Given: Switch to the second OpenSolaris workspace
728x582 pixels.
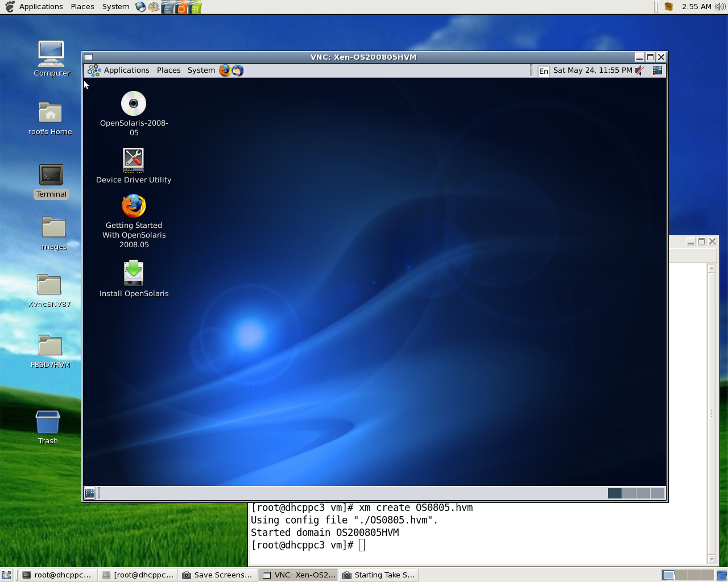Looking at the screenshot, I should click(629, 493).
